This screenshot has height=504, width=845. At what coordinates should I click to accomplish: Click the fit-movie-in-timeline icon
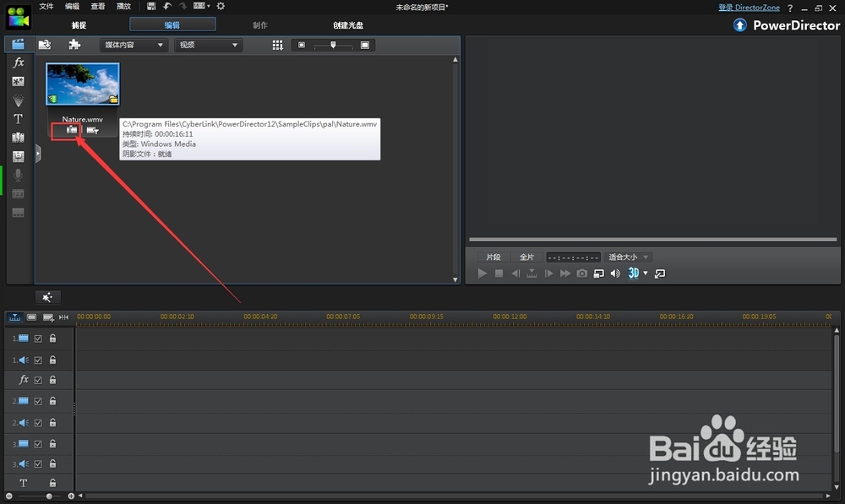click(63, 317)
